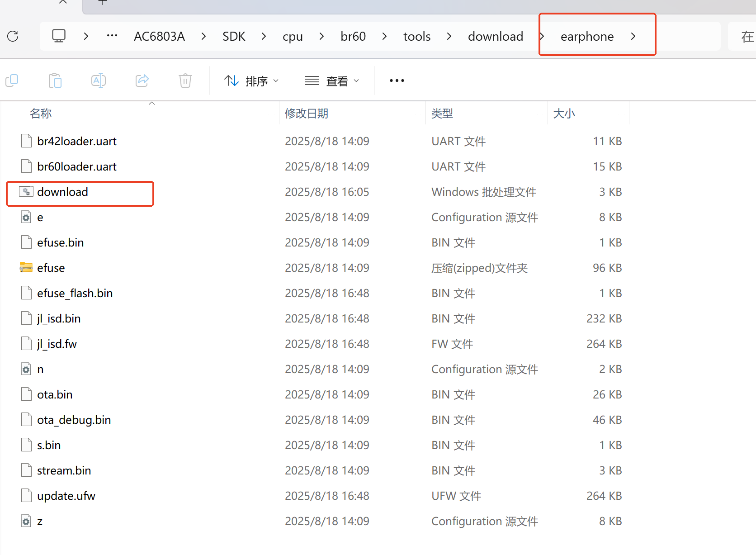Sort by the 修改日期 column header
Image resolution: width=756 pixels, height=555 pixels.
[307, 114]
